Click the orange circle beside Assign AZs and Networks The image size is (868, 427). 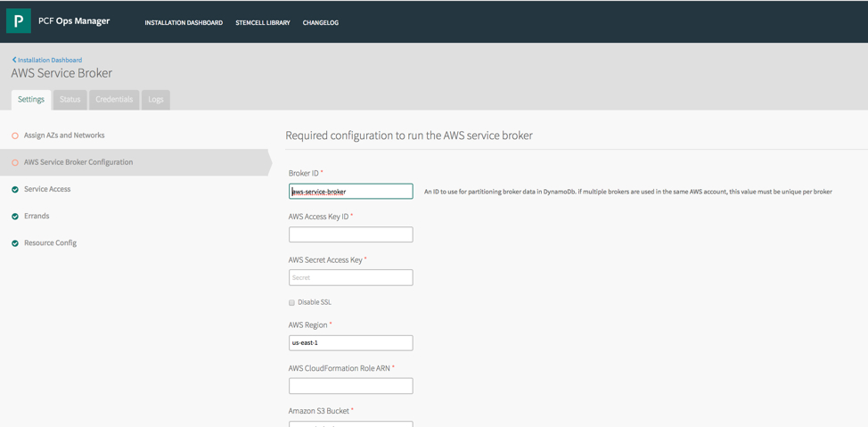click(15, 135)
